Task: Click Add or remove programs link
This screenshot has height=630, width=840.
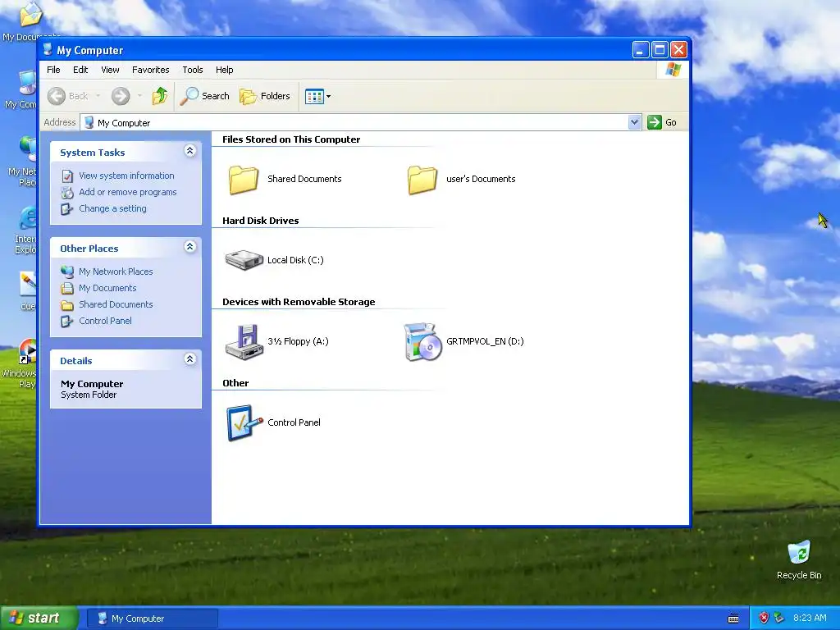Action: 127,192
